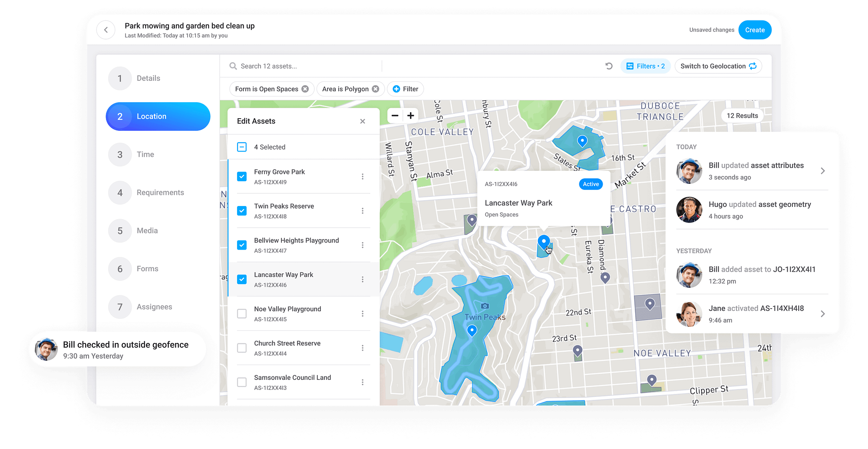The image size is (868, 449).
Task: Check Samsonvale Council Land
Action: coord(242,382)
